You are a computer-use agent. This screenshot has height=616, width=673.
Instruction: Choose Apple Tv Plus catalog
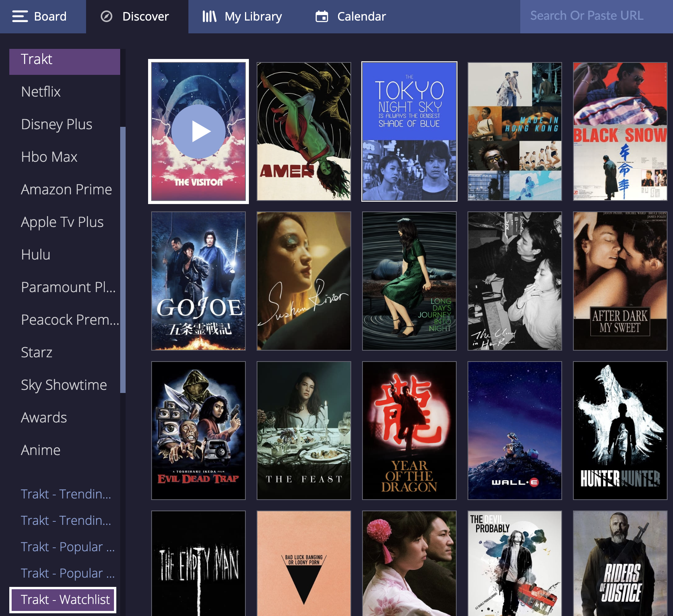point(65,222)
